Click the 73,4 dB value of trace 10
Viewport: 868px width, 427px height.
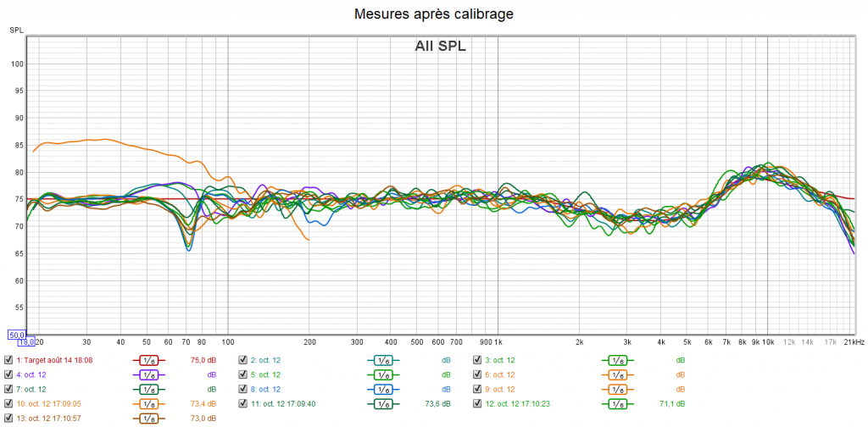click(203, 404)
